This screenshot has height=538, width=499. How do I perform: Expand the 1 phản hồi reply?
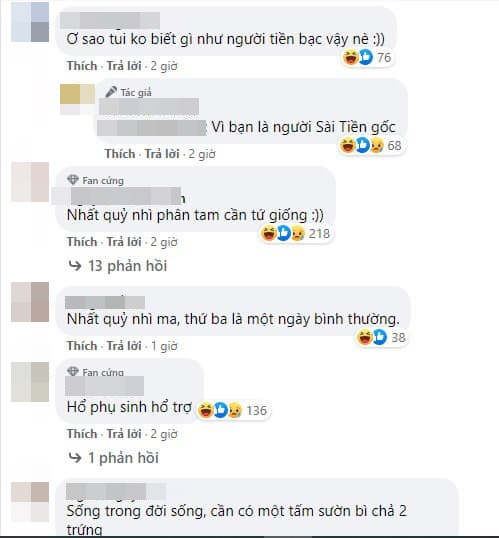point(114,458)
